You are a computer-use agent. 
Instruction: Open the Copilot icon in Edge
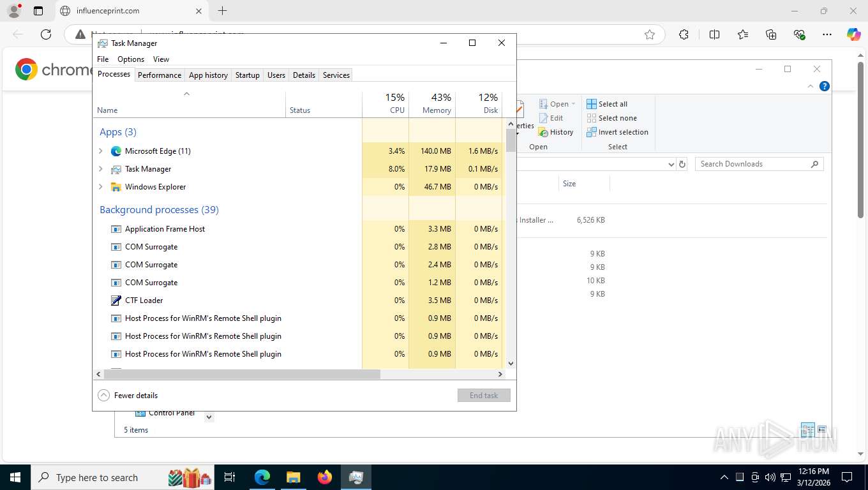click(853, 34)
